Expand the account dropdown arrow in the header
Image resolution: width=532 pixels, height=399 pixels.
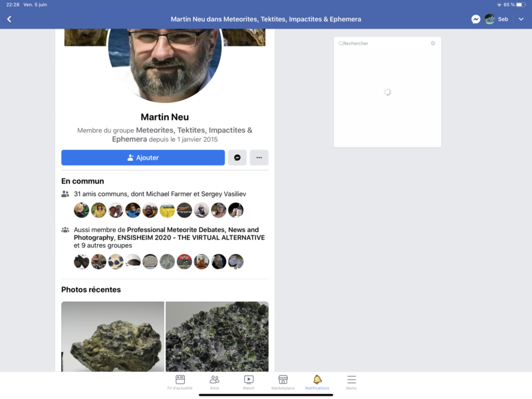pyautogui.click(x=521, y=19)
